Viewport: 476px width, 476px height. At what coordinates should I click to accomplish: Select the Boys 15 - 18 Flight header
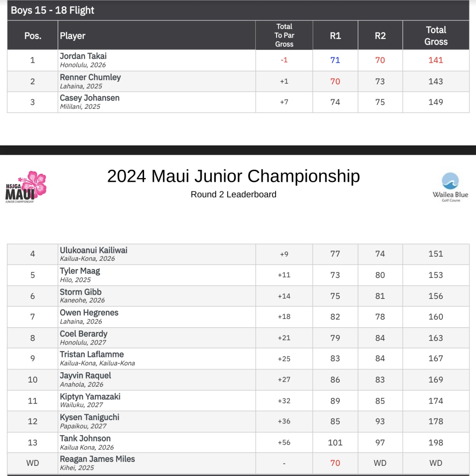point(53,10)
